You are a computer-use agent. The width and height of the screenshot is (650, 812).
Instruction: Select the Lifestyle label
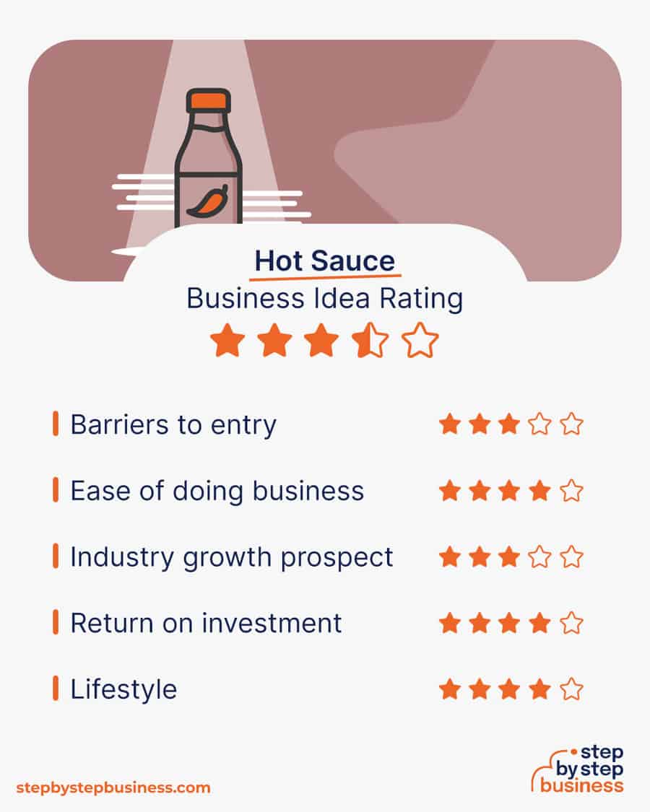pos(124,690)
